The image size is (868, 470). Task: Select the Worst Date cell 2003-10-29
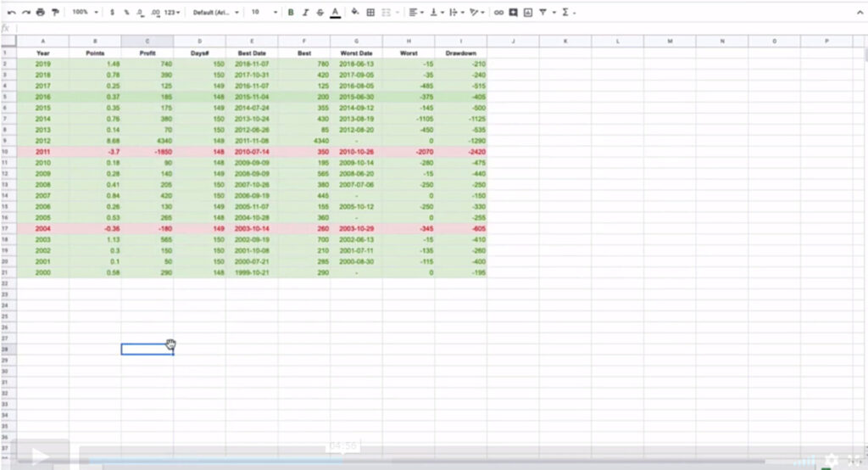(x=357, y=228)
